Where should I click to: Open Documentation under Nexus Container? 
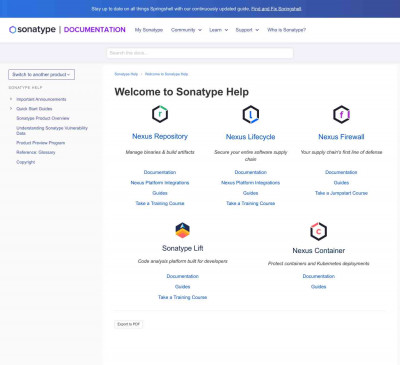[319, 276]
